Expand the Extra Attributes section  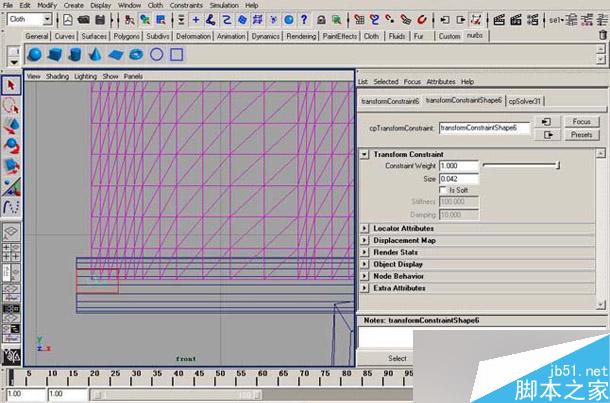click(364, 288)
